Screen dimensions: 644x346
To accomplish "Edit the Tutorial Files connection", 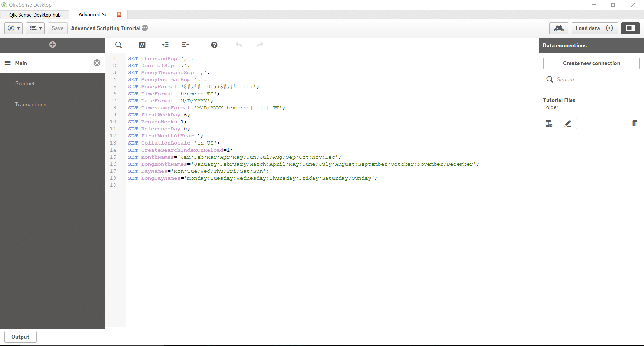I will pos(568,124).
